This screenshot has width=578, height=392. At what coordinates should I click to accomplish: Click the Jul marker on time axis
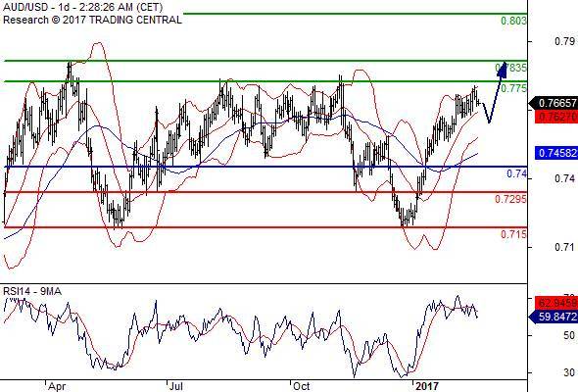point(176,386)
